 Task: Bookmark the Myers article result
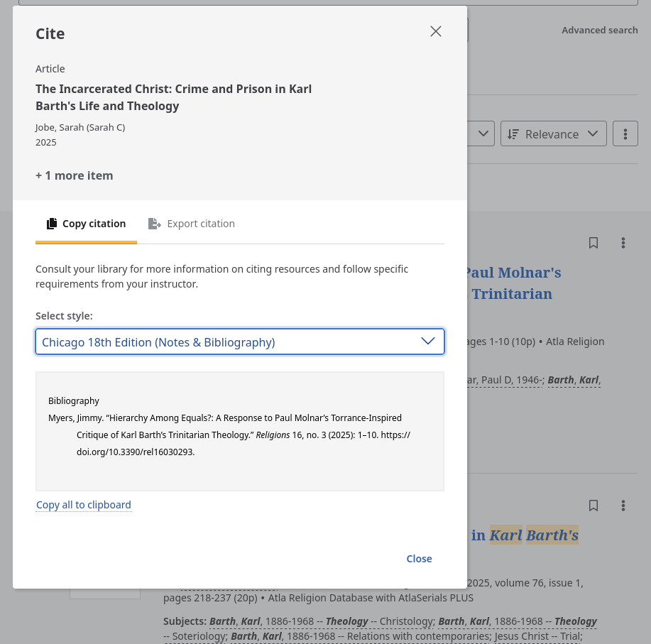click(593, 243)
